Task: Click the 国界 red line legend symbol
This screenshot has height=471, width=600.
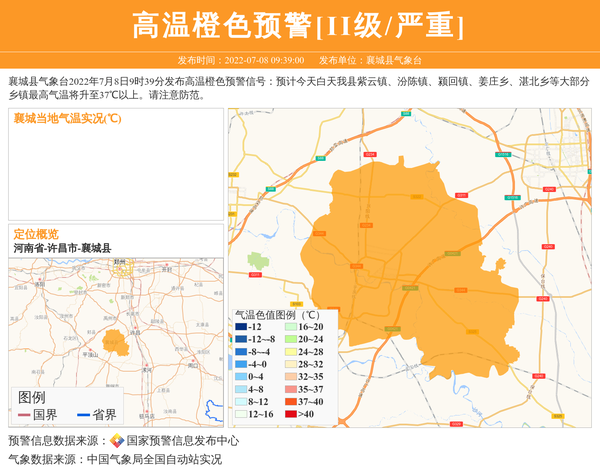Action: coord(24,415)
